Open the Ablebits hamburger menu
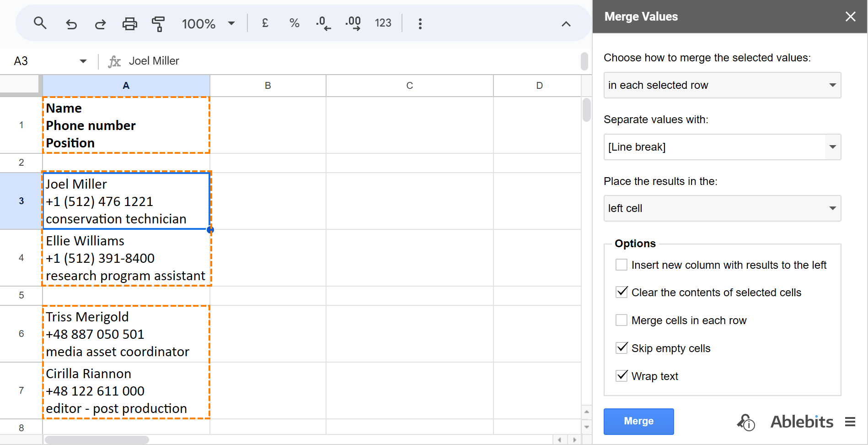 coord(850,421)
